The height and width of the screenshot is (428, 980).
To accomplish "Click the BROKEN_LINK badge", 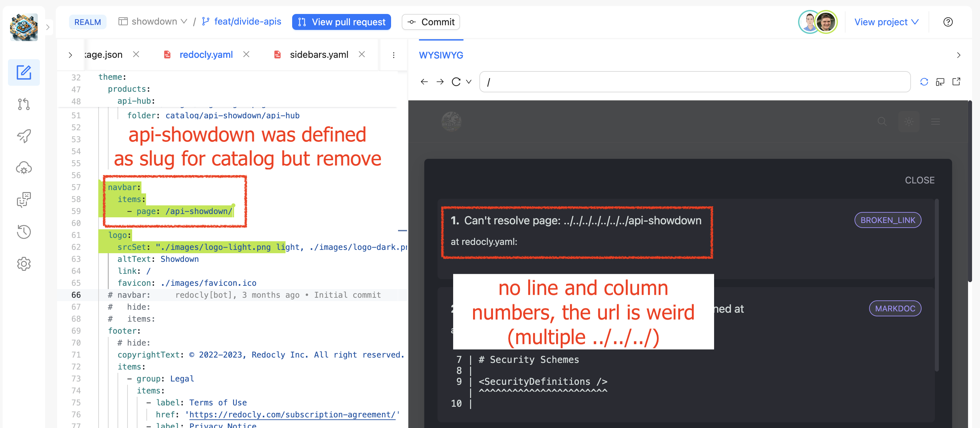I will click(888, 220).
